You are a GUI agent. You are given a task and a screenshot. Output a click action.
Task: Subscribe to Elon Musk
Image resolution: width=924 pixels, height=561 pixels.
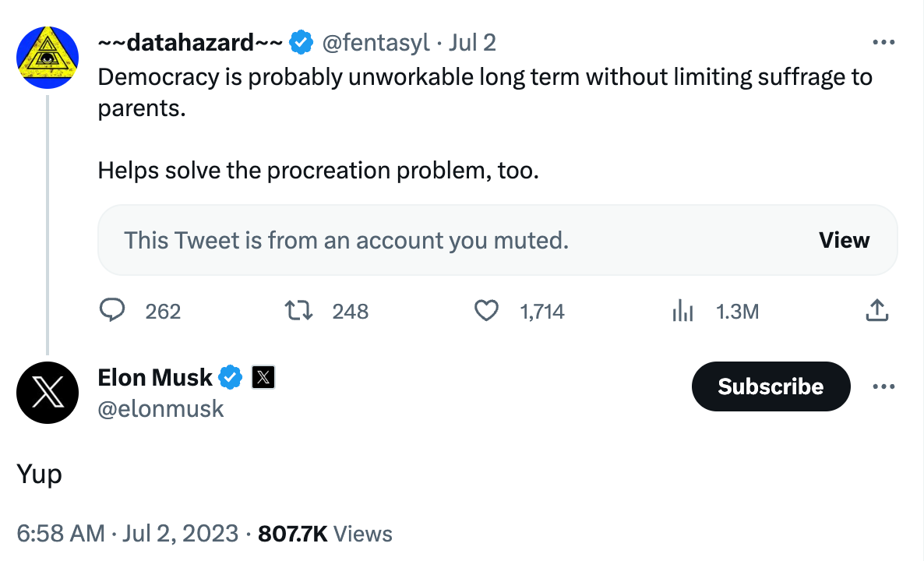pos(770,386)
